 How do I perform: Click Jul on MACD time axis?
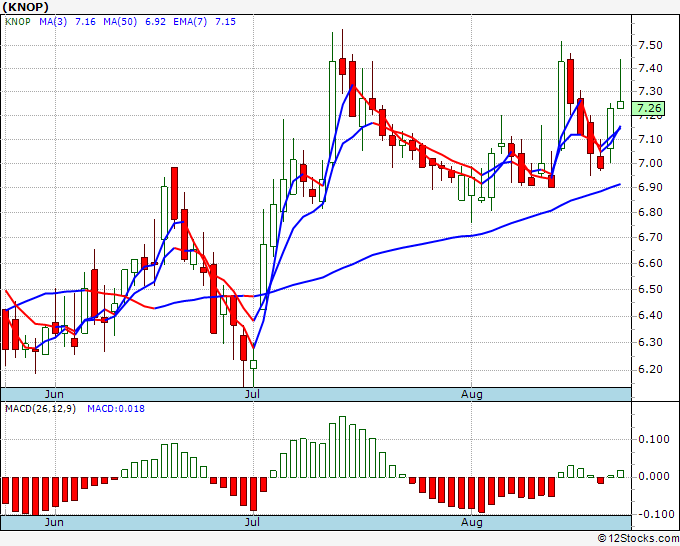coord(252,522)
